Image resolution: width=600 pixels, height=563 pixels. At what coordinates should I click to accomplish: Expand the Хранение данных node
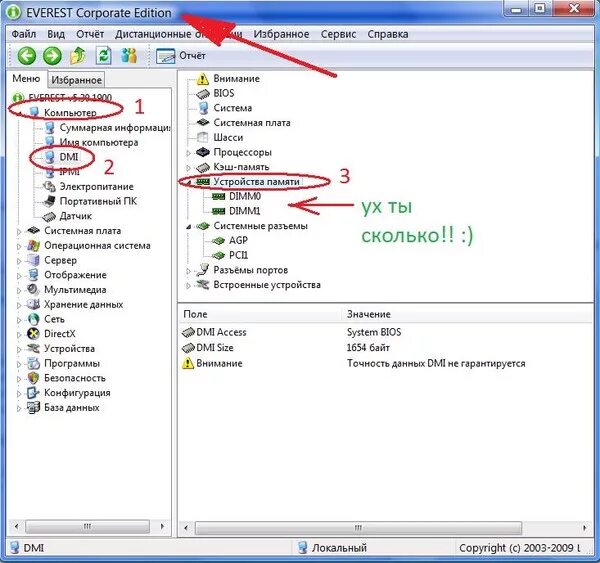(x=18, y=305)
